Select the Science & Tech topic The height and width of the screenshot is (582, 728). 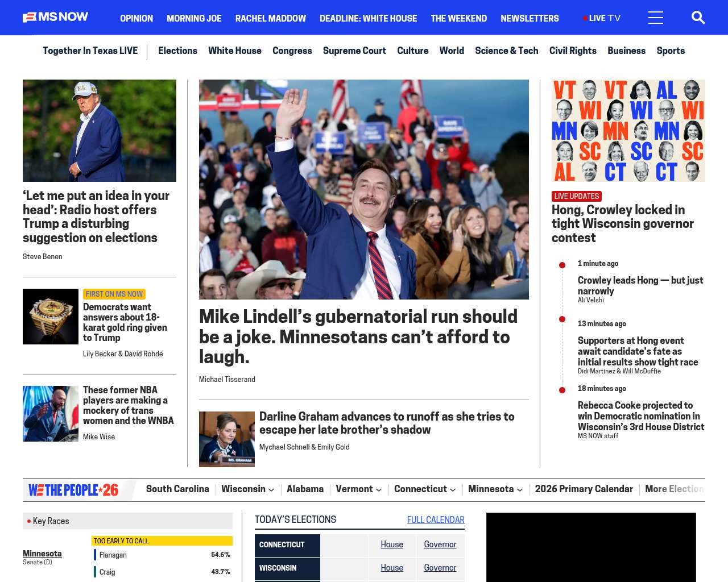[x=507, y=51]
